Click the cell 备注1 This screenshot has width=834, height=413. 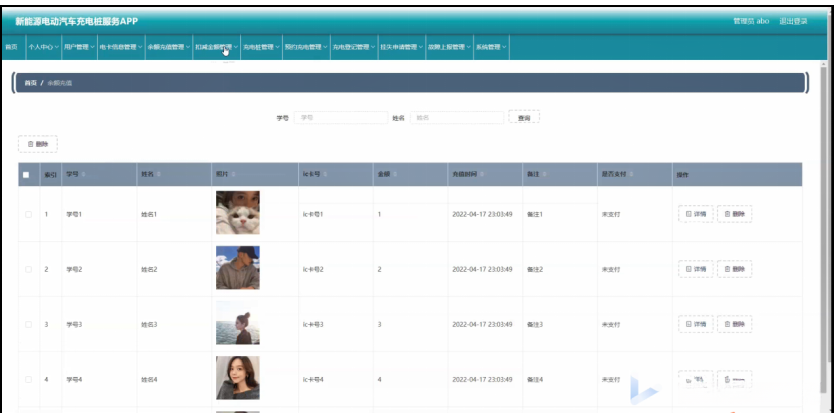tap(535, 214)
